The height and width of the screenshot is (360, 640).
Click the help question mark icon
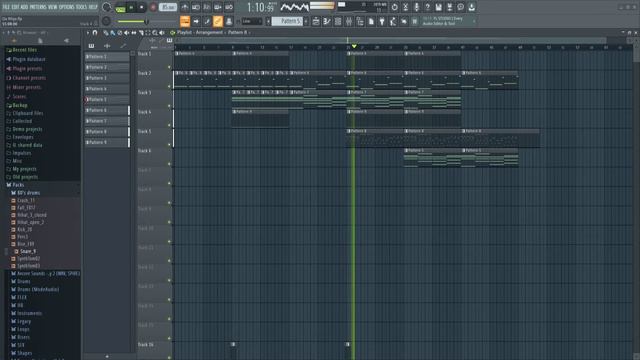427,7
